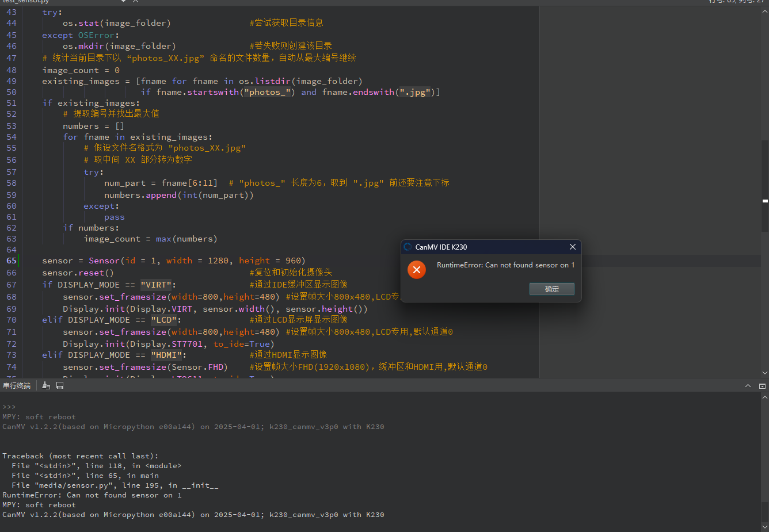The height and width of the screenshot is (532, 769).
Task: Select the 串行终端 panel label
Action: [17, 385]
